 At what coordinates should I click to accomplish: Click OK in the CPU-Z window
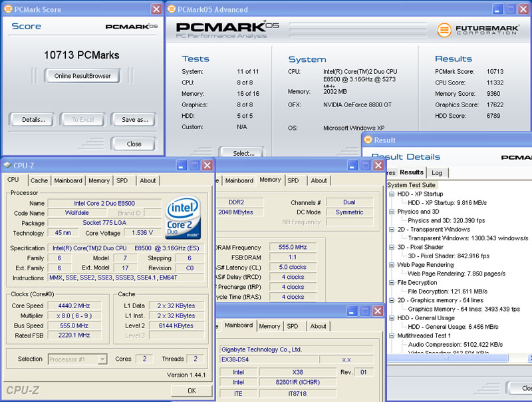pos(192,391)
